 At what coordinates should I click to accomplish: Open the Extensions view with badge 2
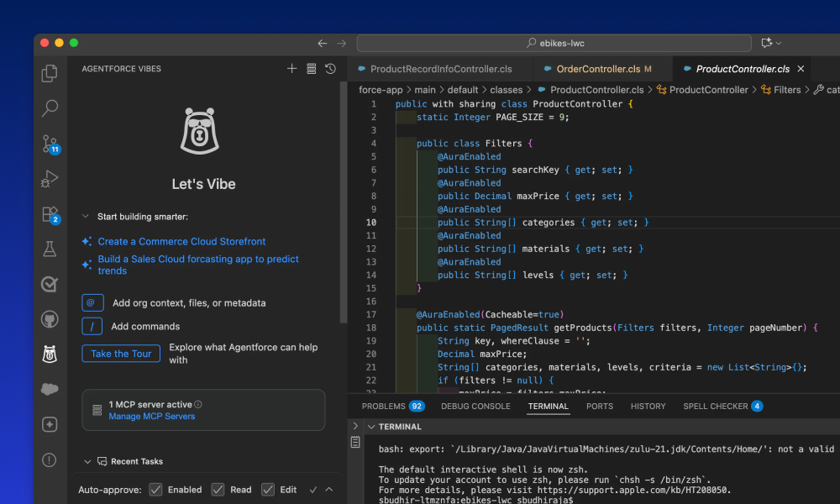tap(50, 215)
